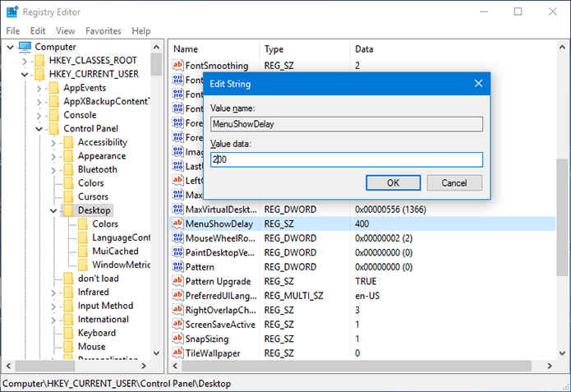Click the string icon beside SnapSizing
Screen dimensions: 571x392
coord(177,339)
